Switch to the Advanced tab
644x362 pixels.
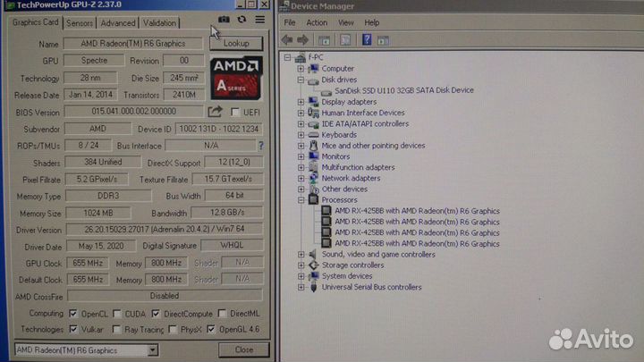point(118,23)
